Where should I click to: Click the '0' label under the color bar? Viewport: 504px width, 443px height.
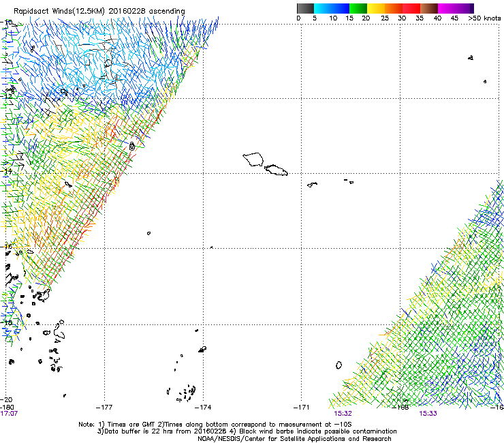pyautogui.click(x=298, y=18)
